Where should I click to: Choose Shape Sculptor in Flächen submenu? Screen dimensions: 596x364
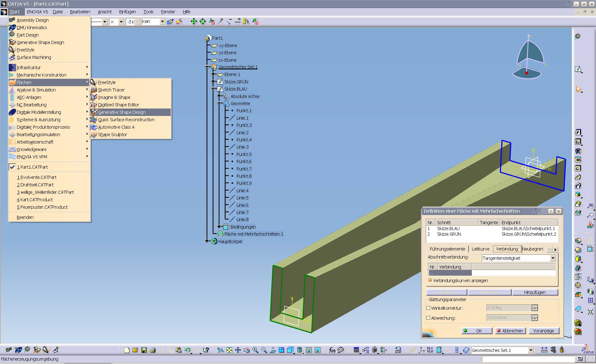(112, 135)
